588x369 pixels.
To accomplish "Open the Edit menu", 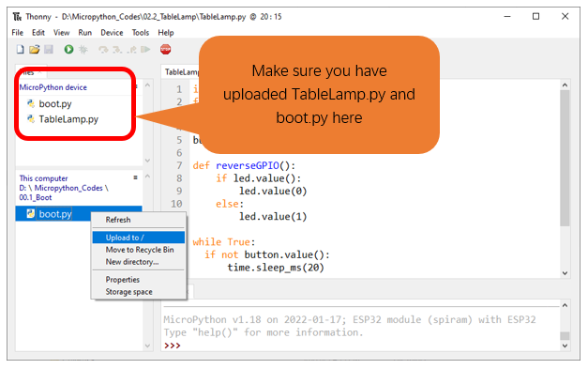I will tap(38, 33).
